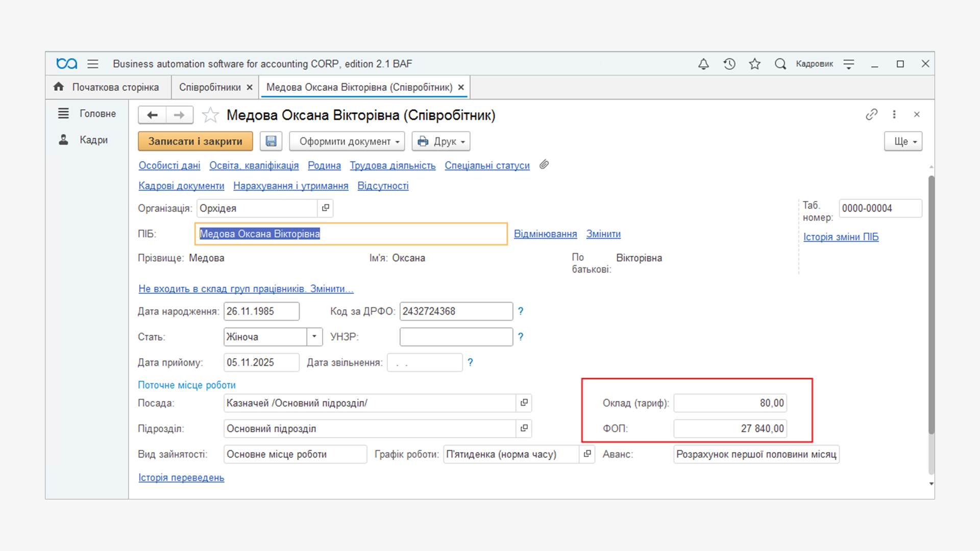Screen dimensions: 980x551
Task: Open the Підрозділ department record
Action: pyautogui.click(x=524, y=428)
